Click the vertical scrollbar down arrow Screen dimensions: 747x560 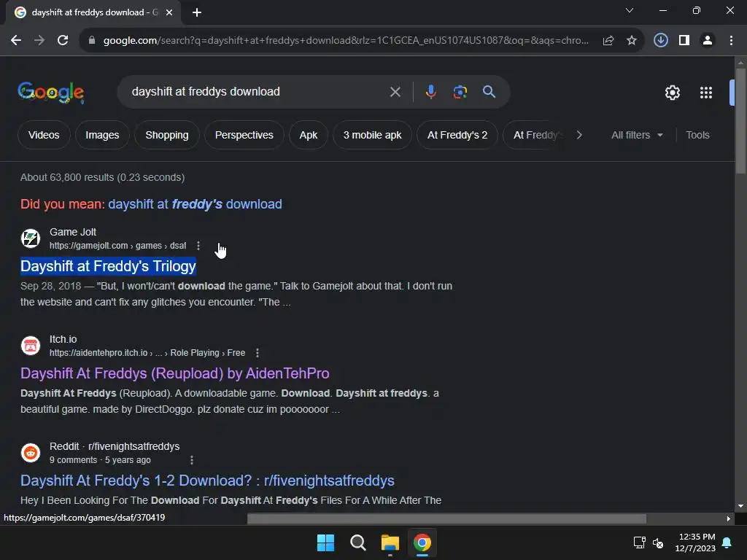point(740,506)
